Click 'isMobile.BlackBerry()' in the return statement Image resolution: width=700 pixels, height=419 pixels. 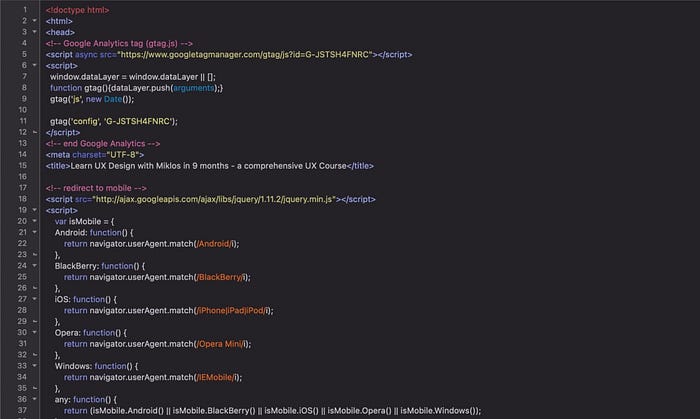(214, 411)
